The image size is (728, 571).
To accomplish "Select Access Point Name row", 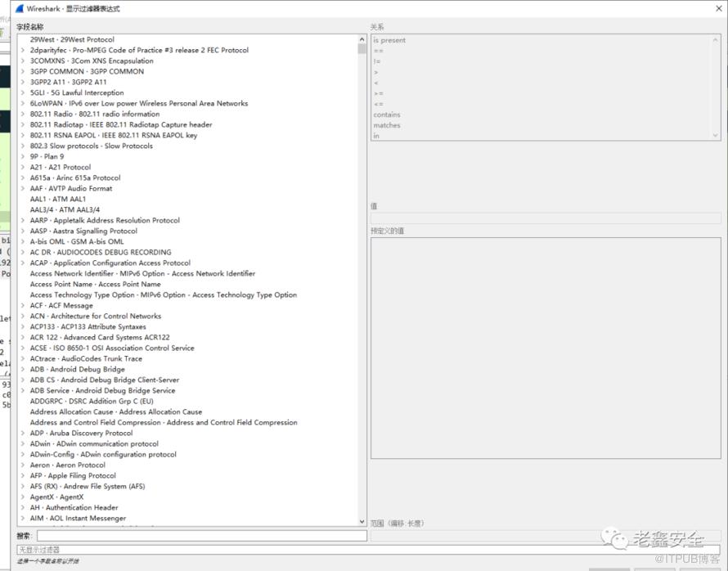I will [95, 285].
